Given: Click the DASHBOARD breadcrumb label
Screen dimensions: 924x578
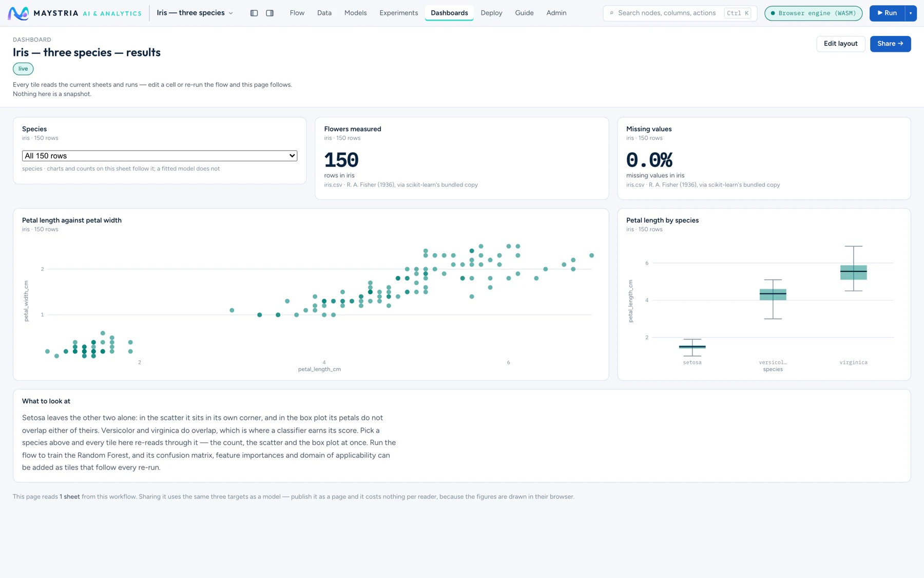Looking at the screenshot, I should pos(32,40).
